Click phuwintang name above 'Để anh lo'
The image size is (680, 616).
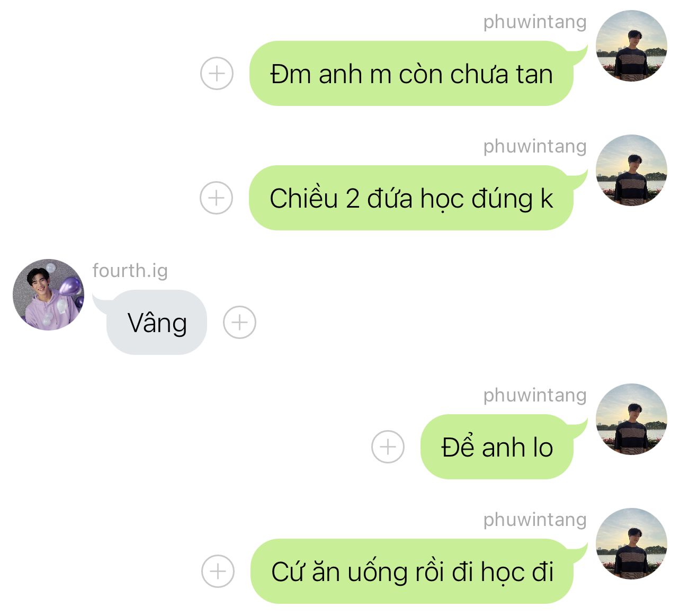(x=535, y=396)
